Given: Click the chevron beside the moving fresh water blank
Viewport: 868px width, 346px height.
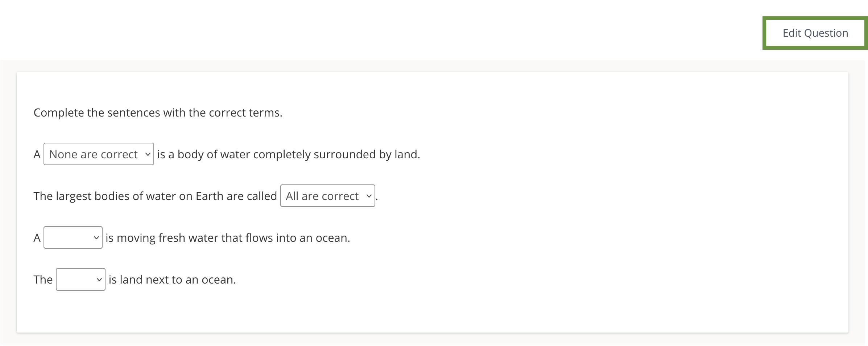Looking at the screenshot, I should click(x=96, y=238).
